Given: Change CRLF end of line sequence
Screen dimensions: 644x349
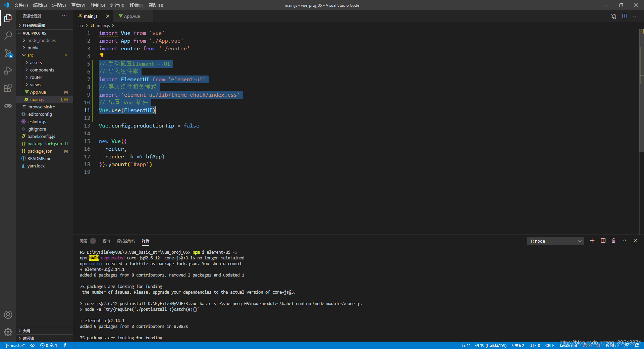Looking at the screenshot, I should pyautogui.click(x=550, y=345).
